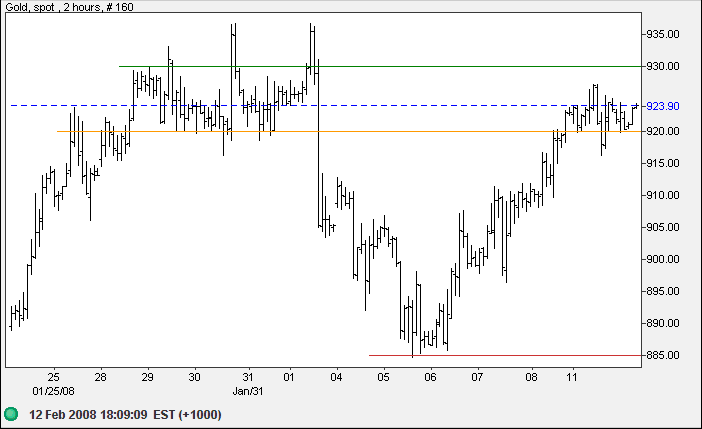Image resolution: width=702 pixels, height=429 pixels.
Task: Click the '08' date axis tick label
Action: [531, 378]
